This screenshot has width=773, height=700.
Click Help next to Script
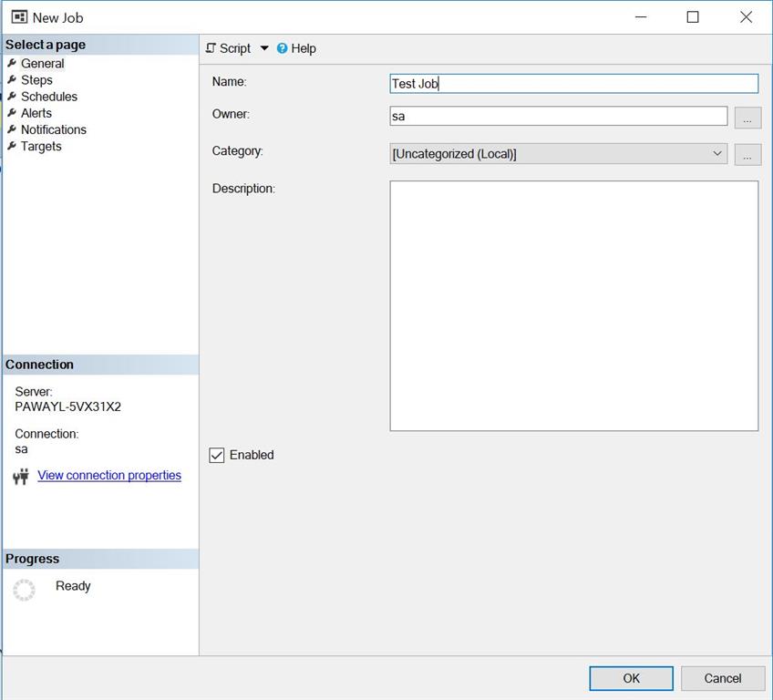tap(303, 47)
